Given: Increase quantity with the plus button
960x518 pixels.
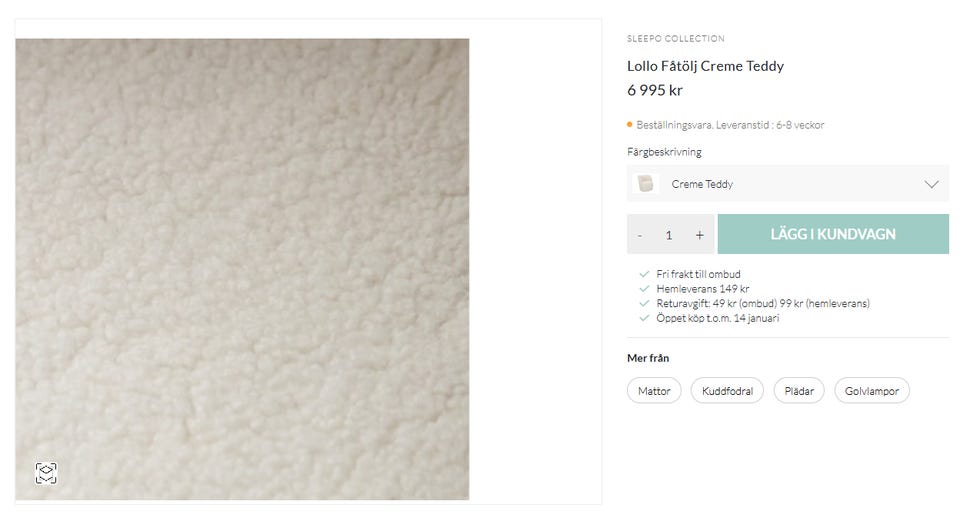Looking at the screenshot, I should 699,235.
